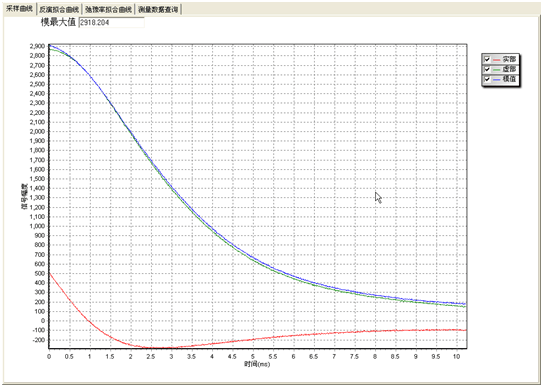Focus the 模最大值 field showing 2918.204
Image resolution: width=543 pixels, height=387 pixels.
[x=111, y=22]
